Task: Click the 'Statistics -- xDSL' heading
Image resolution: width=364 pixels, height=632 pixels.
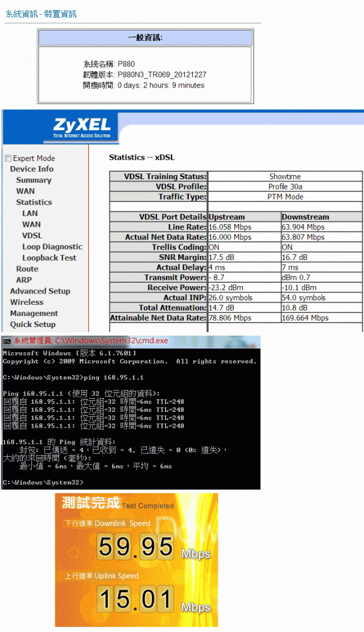Action: click(x=142, y=158)
